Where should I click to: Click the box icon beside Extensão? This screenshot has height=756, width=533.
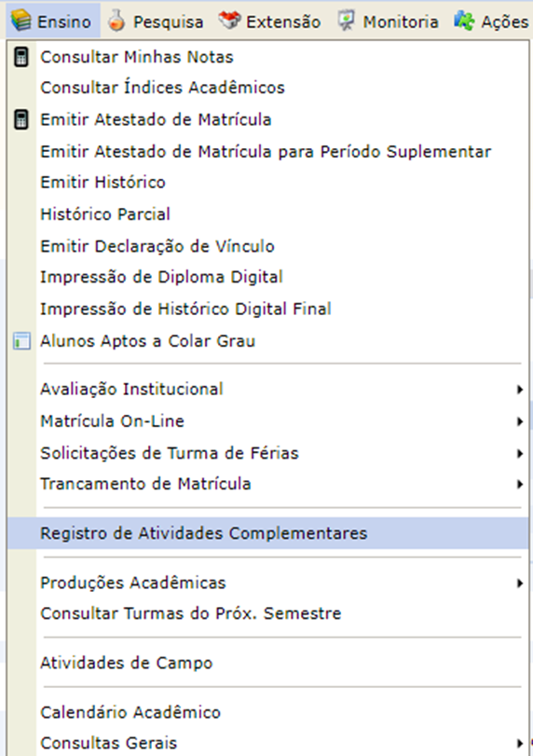(x=229, y=21)
